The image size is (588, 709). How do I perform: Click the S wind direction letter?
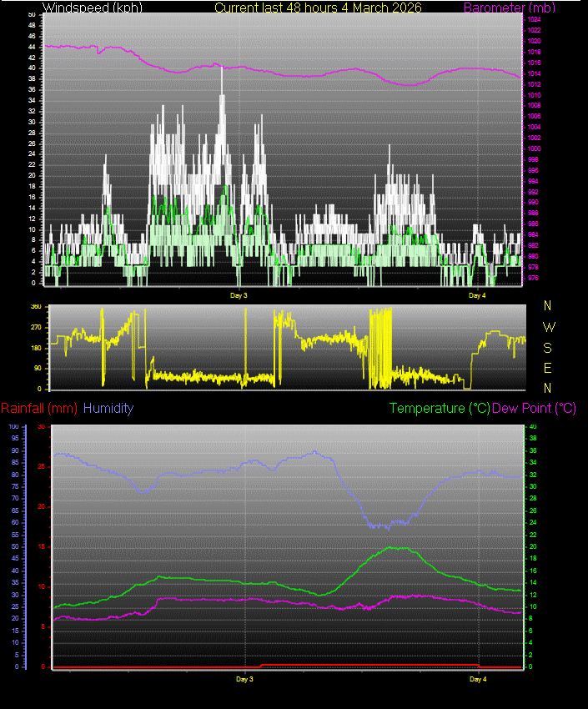pyautogui.click(x=548, y=348)
